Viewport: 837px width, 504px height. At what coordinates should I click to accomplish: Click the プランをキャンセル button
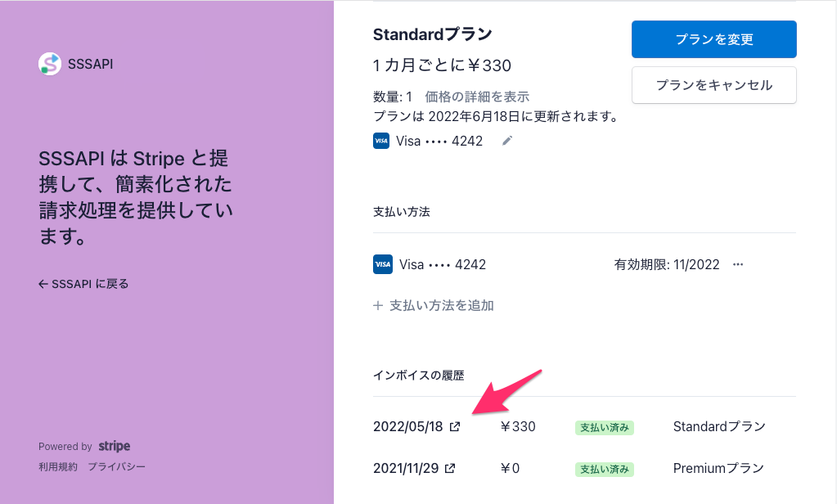click(713, 84)
